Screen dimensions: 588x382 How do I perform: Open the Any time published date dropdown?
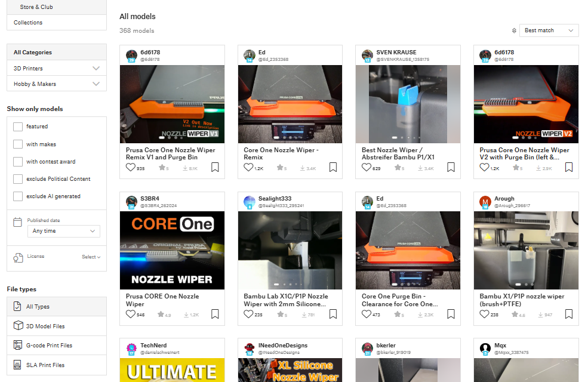coord(64,231)
